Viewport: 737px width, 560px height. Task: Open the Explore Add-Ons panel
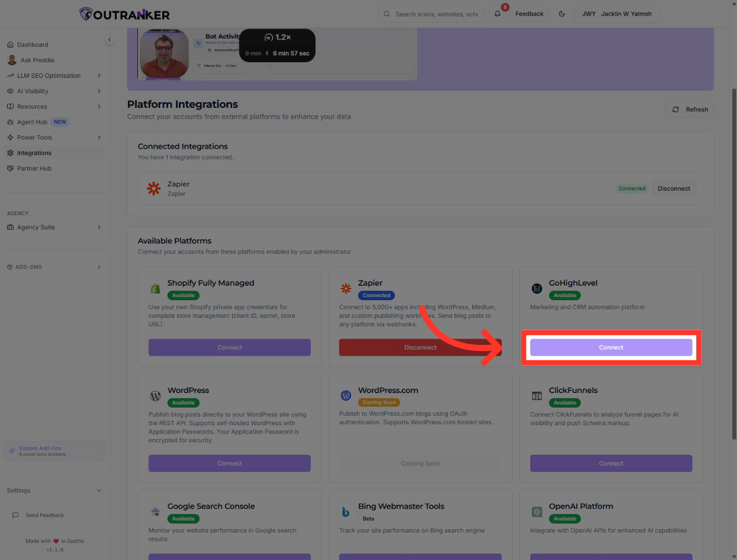(55, 451)
